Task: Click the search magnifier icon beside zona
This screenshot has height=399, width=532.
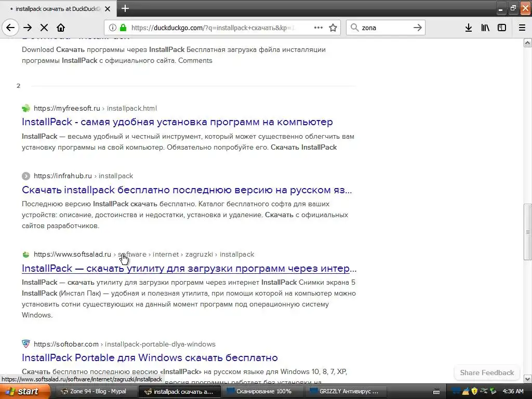Action: (x=354, y=28)
